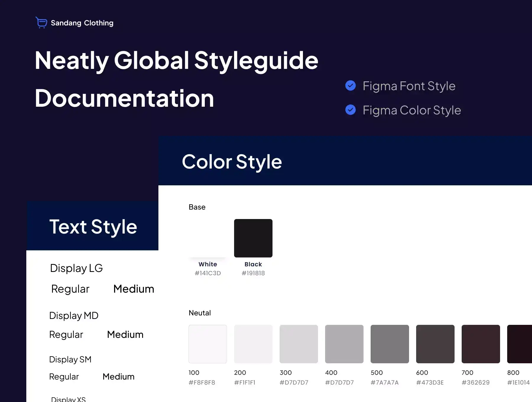Choose the Neutral 300 color swatch
This screenshot has height=402, width=532.
coord(299,344)
